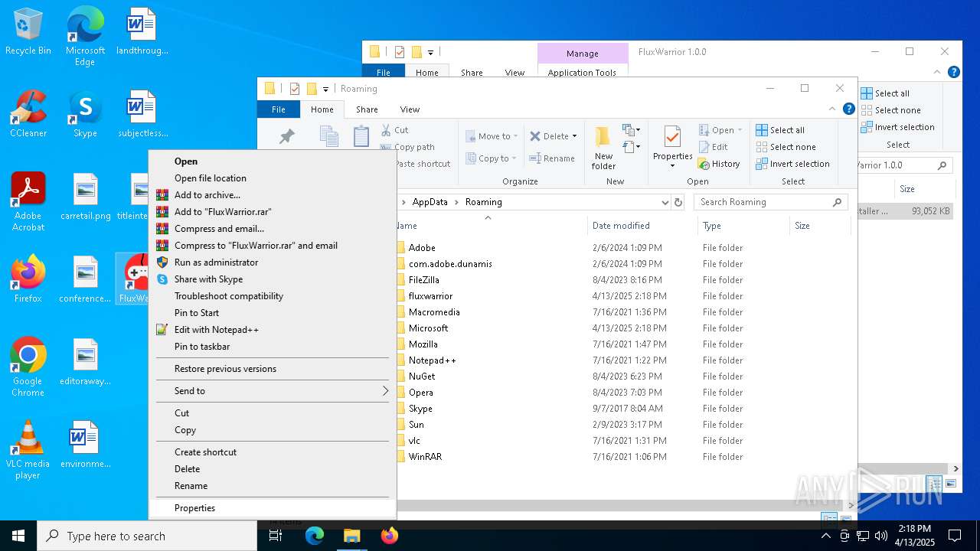
Task: Click the volume icon in system tray
Action: 881,536
